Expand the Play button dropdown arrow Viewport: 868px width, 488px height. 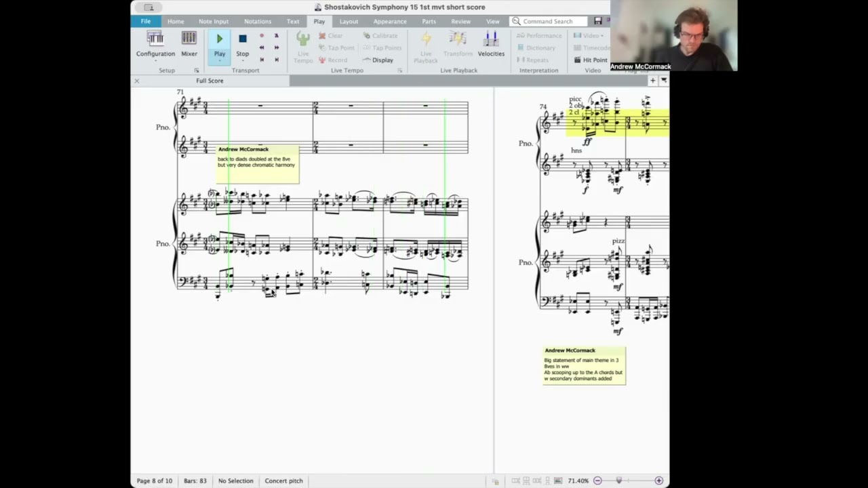coord(219,61)
